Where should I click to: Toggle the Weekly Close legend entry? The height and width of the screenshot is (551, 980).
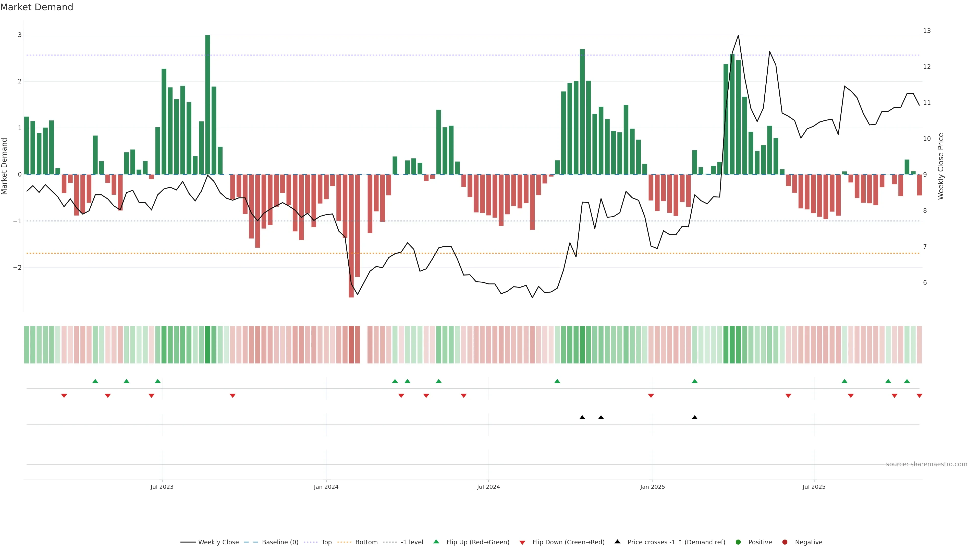218,542
